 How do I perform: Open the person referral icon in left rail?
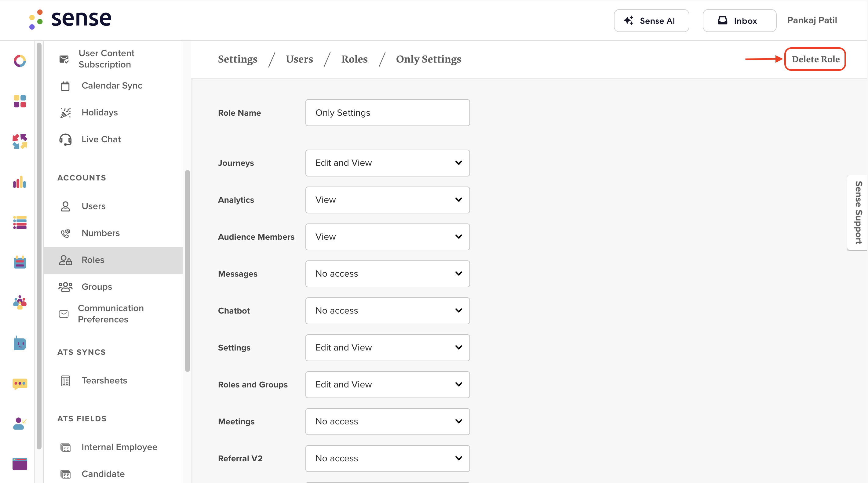[x=20, y=423]
